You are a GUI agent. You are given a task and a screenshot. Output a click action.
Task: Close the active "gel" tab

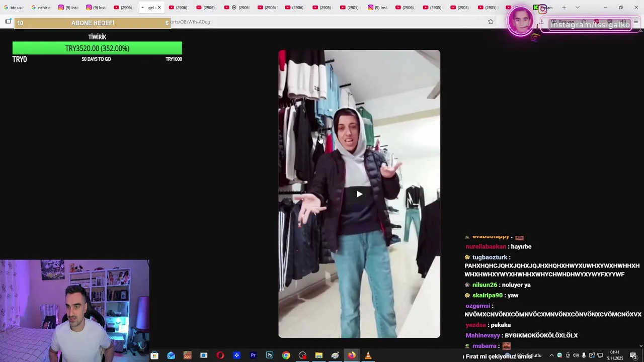159,8
